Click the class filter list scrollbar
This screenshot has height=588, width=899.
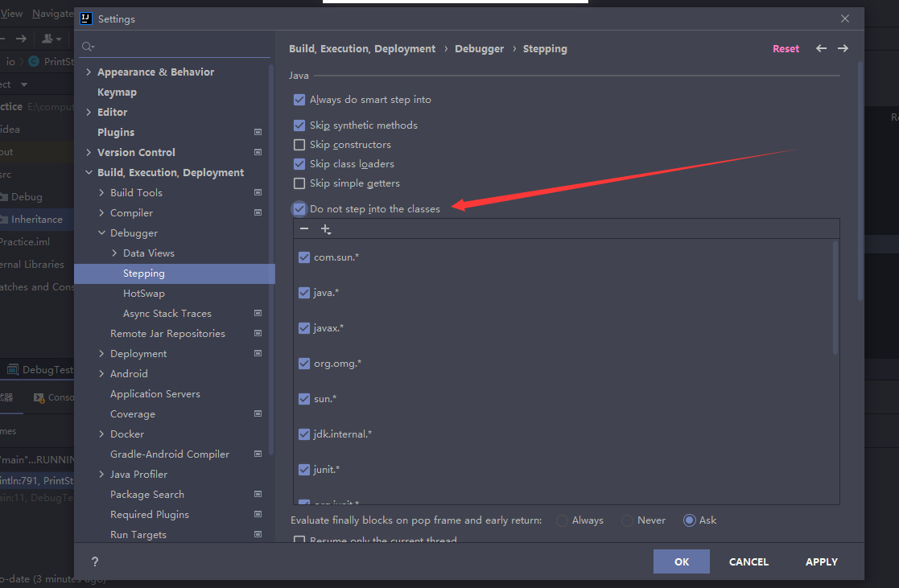pos(835,298)
